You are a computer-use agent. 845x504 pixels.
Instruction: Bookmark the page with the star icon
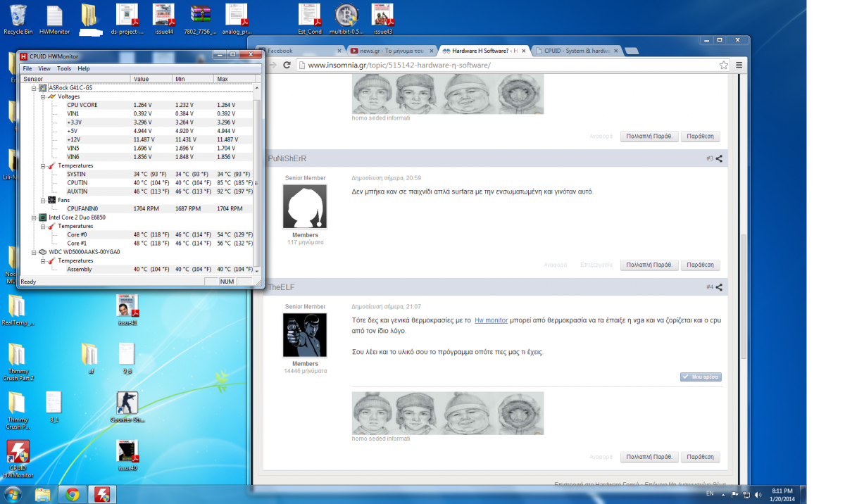point(724,65)
